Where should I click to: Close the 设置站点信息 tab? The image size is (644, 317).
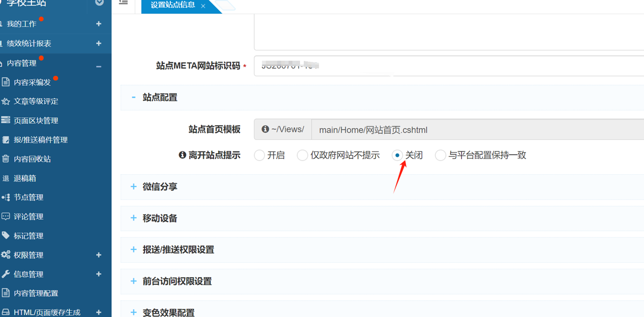pyautogui.click(x=203, y=6)
